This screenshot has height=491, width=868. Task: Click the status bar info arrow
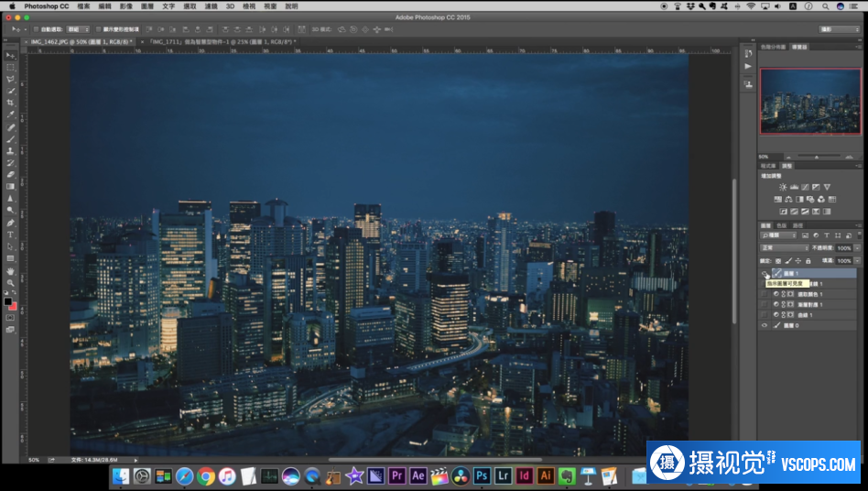(x=136, y=460)
